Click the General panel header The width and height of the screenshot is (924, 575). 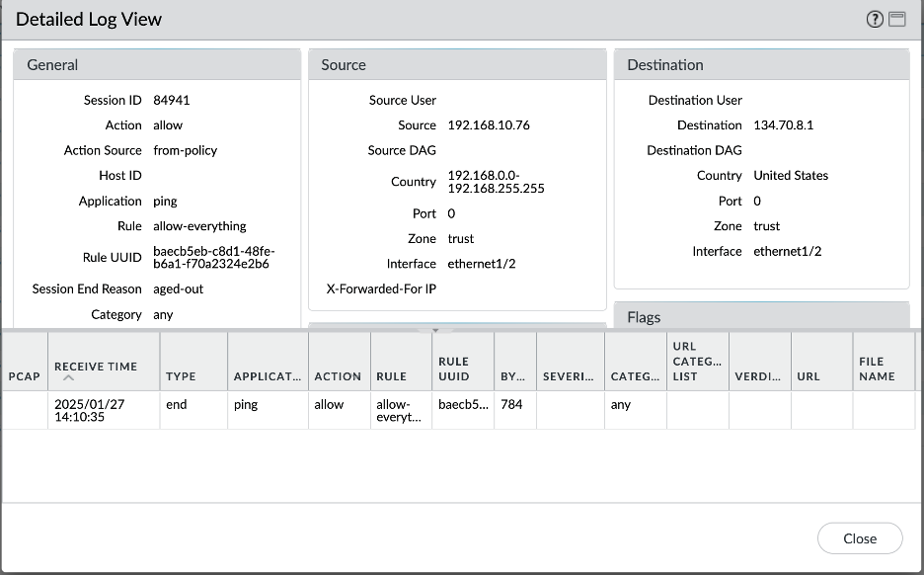click(157, 65)
